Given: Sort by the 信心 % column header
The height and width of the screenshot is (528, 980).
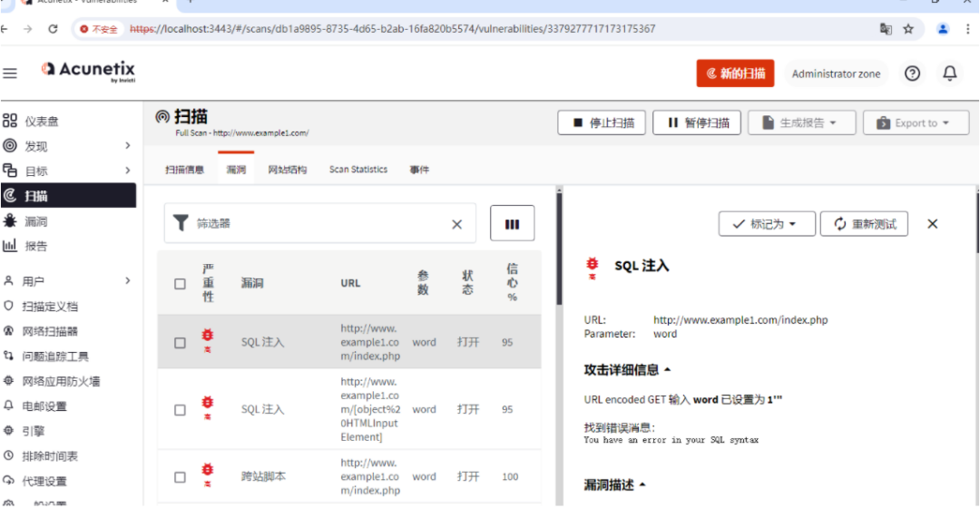Looking at the screenshot, I should (x=512, y=282).
